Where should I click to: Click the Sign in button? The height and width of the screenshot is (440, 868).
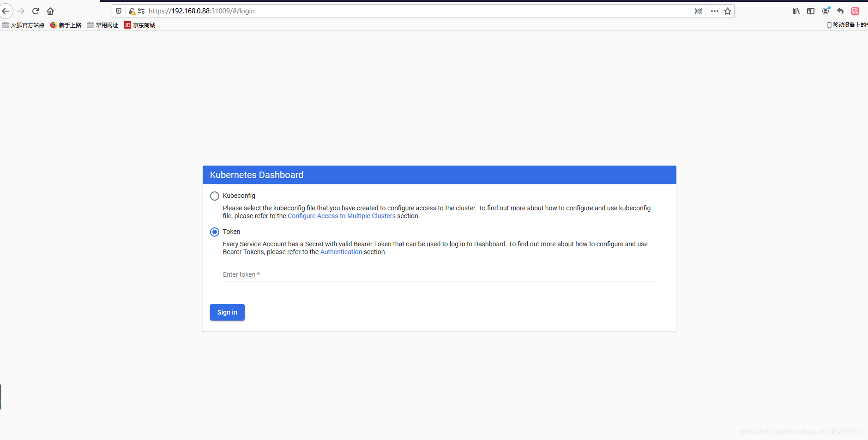(x=227, y=312)
